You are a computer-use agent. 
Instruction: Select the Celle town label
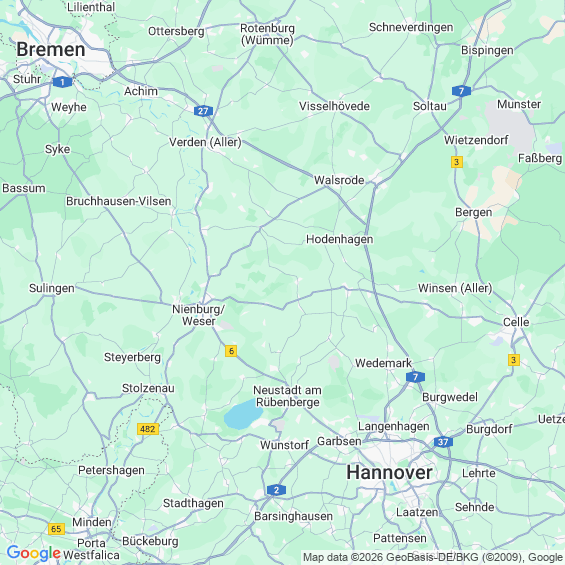coord(516,322)
